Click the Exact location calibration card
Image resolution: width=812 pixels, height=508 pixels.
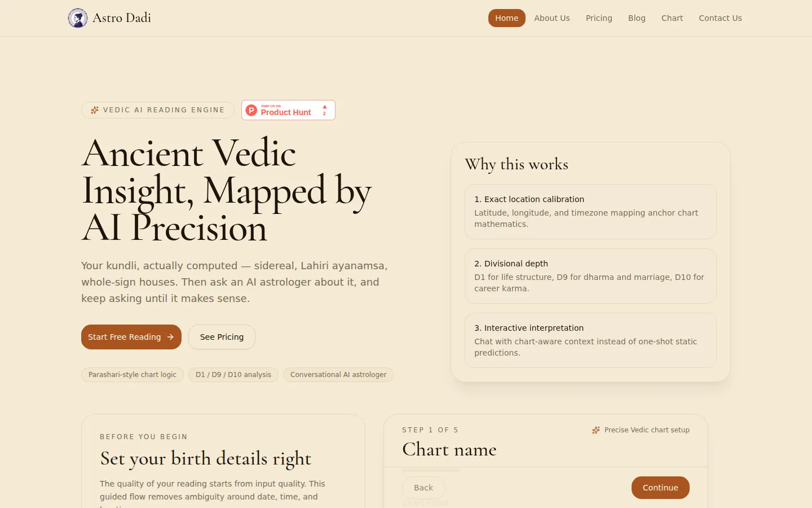pyautogui.click(x=590, y=212)
